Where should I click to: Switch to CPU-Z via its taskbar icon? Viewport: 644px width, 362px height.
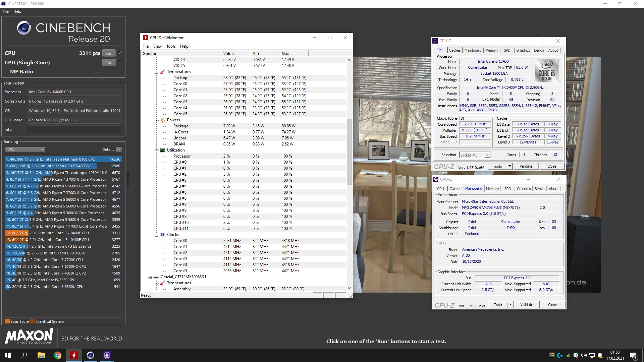click(x=107, y=355)
